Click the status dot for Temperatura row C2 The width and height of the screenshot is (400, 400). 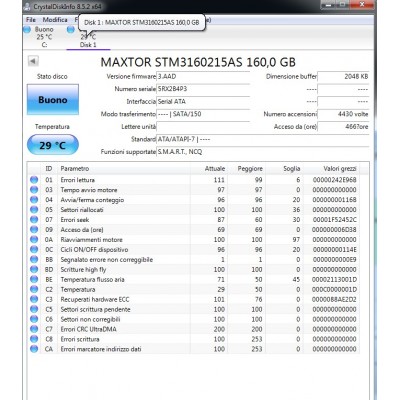click(x=34, y=289)
